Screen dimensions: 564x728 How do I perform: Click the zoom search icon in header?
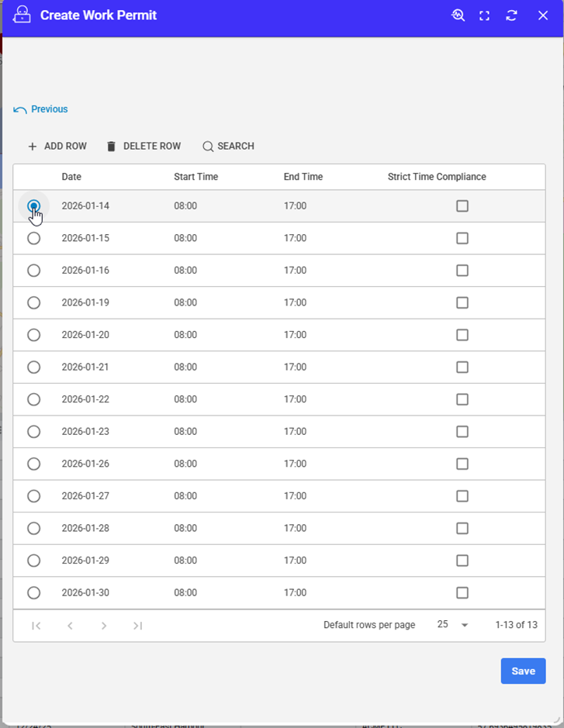click(458, 16)
